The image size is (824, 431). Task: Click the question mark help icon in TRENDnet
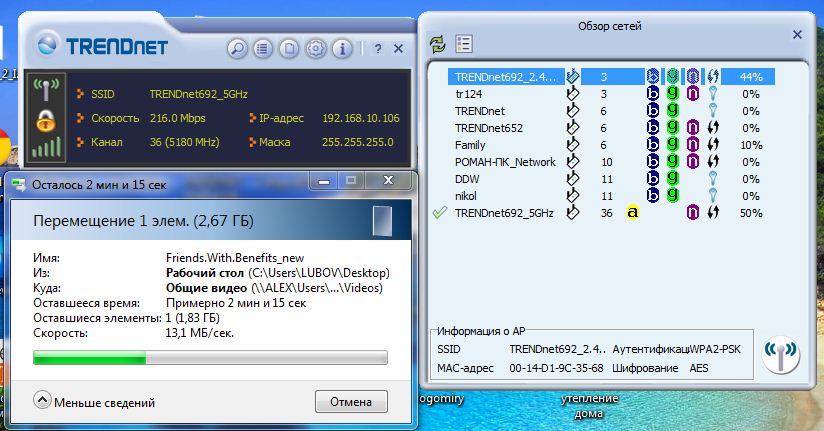pos(378,49)
